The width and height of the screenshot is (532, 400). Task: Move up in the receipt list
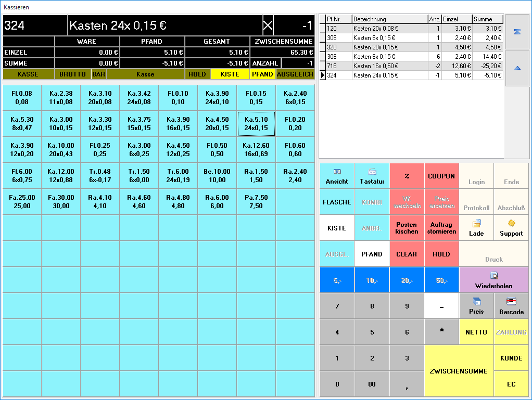(x=517, y=68)
